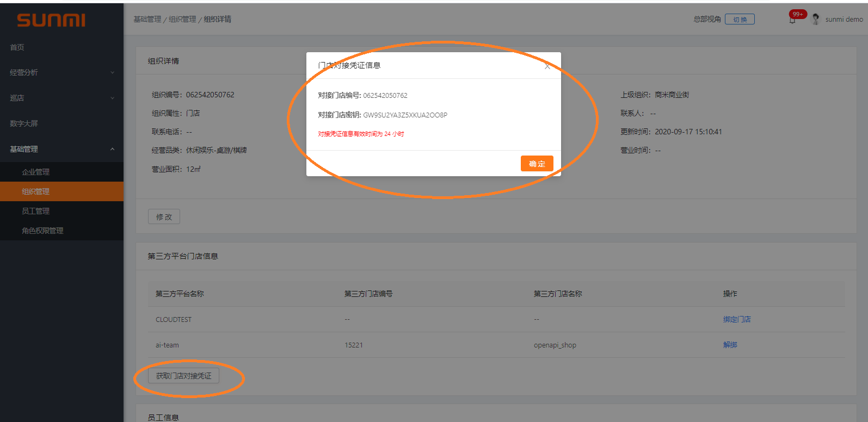Click the 总部视角 label
This screenshot has height=422, width=868.
click(x=707, y=19)
